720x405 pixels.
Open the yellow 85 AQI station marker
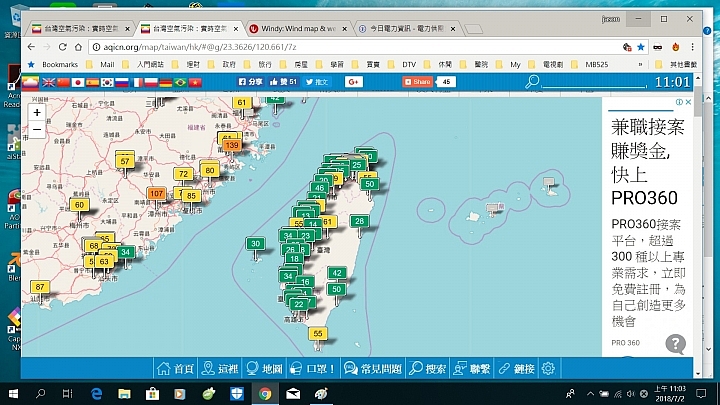(x=191, y=196)
